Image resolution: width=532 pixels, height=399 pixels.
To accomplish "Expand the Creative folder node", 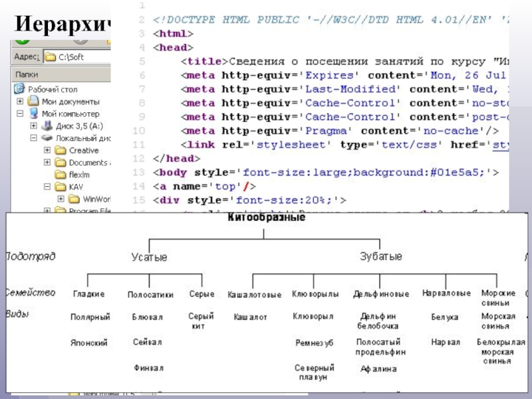I will (47, 150).
